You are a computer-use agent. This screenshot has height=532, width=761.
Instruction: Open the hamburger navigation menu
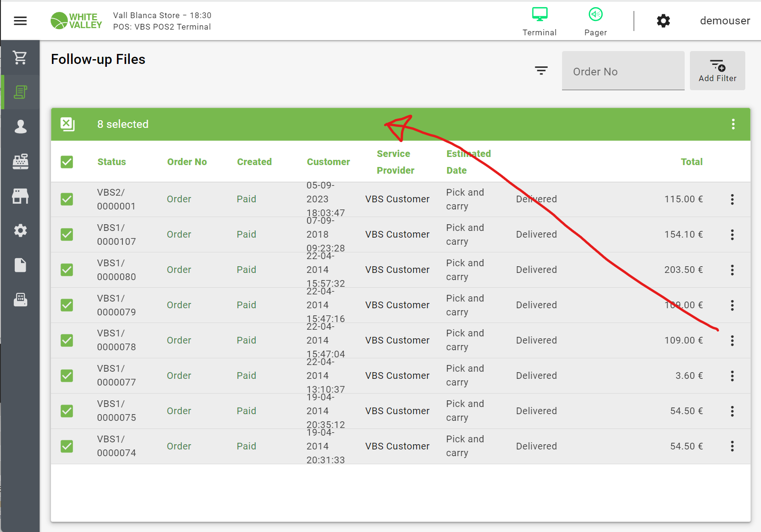20,21
